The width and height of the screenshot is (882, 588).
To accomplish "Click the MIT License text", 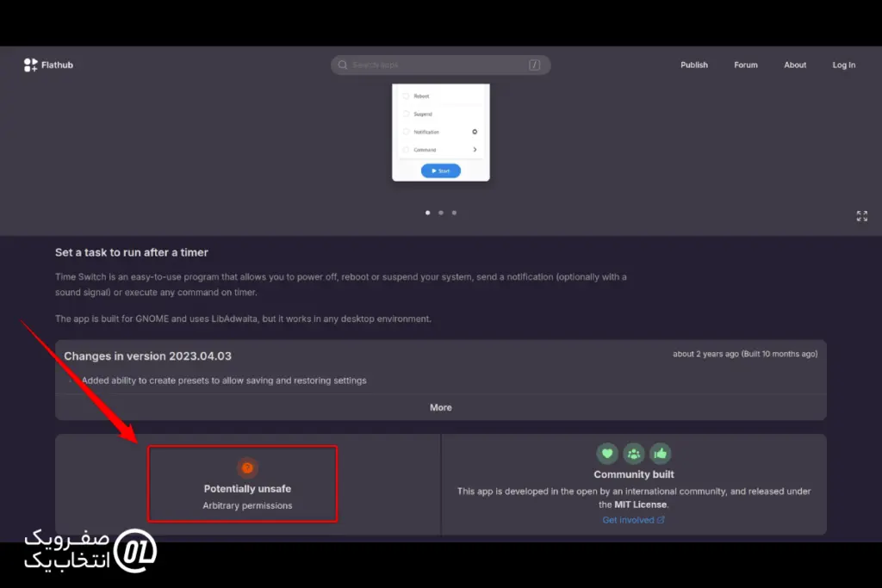I will (x=640, y=504).
